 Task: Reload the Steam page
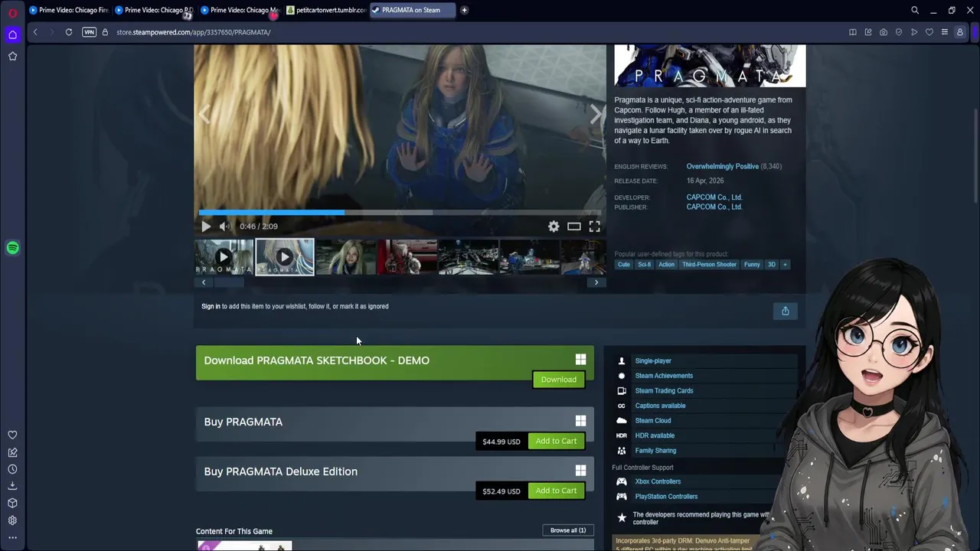click(69, 32)
